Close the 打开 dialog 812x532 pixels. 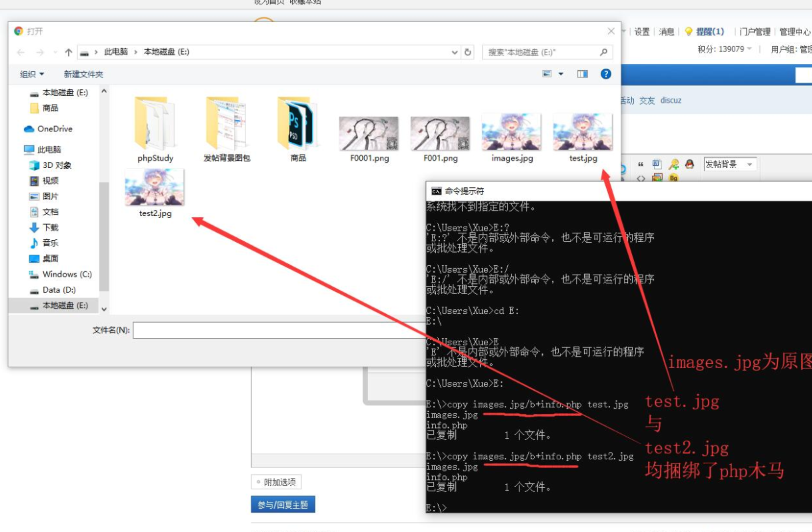point(611,31)
